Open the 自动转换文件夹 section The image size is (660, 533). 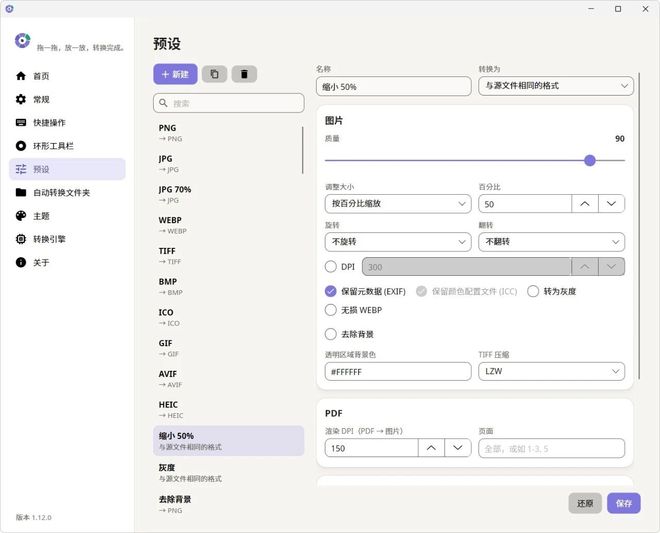pyautogui.click(x=67, y=192)
